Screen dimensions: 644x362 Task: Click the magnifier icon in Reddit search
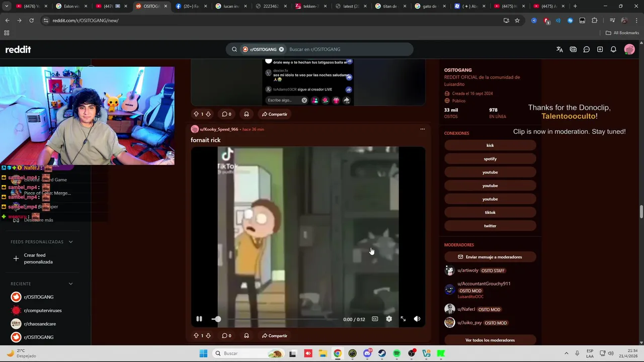(x=234, y=49)
